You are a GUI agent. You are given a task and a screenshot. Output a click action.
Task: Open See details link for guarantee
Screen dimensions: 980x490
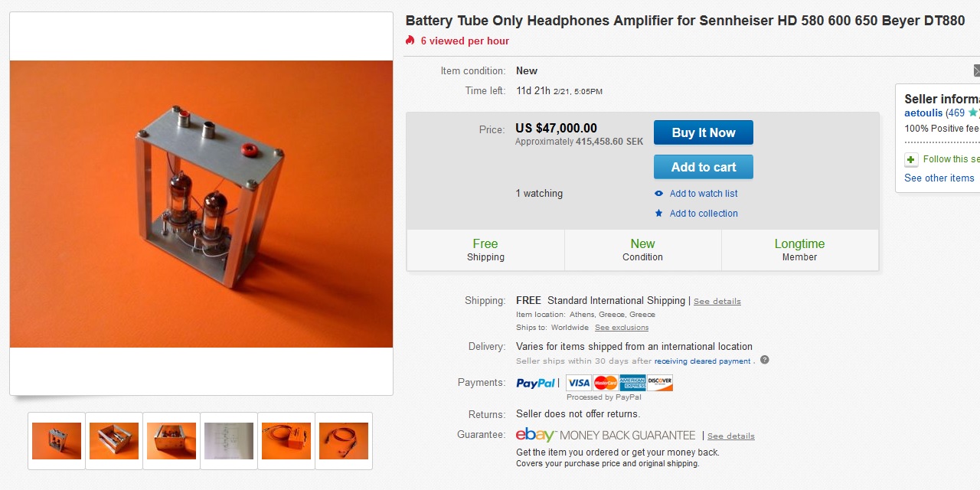[x=730, y=436]
